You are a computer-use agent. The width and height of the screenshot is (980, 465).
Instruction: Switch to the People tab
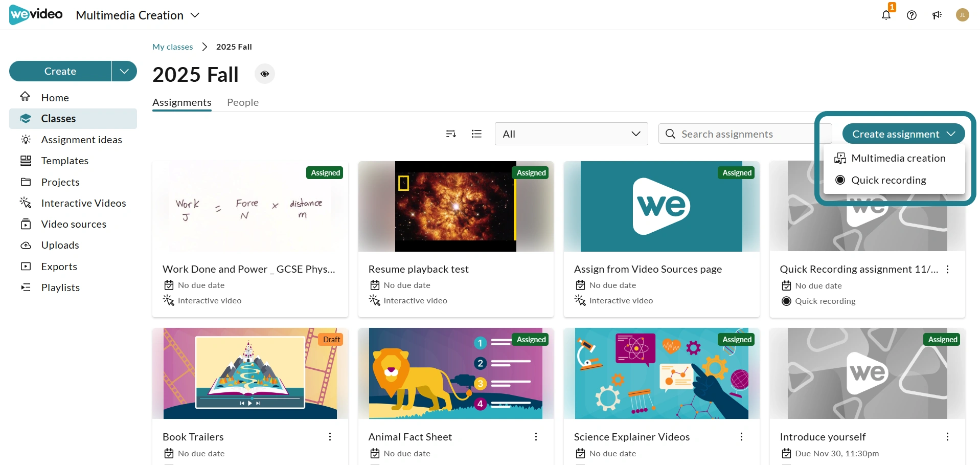[x=243, y=102]
